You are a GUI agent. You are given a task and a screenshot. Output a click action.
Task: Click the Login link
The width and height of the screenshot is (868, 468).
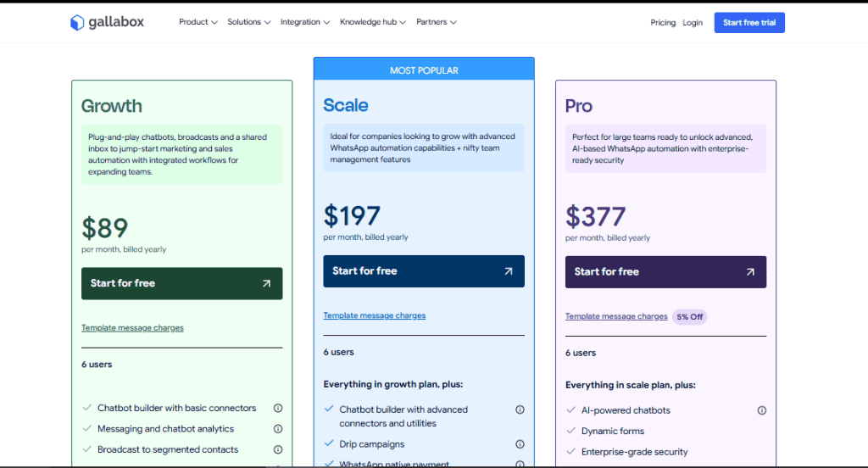693,23
